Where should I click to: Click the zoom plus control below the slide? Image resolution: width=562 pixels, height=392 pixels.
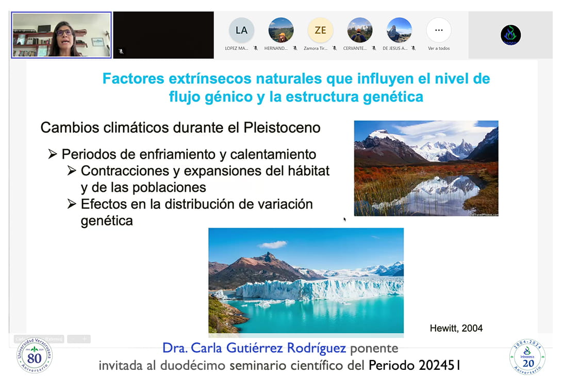[x=85, y=339]
